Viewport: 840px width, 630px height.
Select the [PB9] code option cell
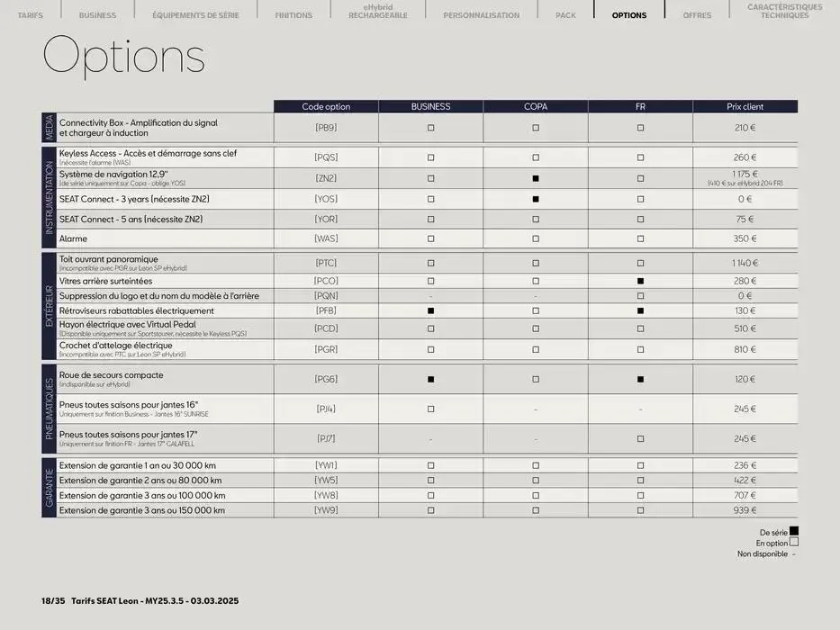[x=325, y=126]
